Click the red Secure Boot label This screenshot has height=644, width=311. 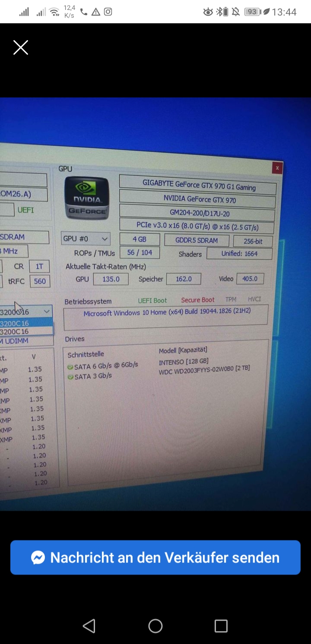click(x=198, y=300)
